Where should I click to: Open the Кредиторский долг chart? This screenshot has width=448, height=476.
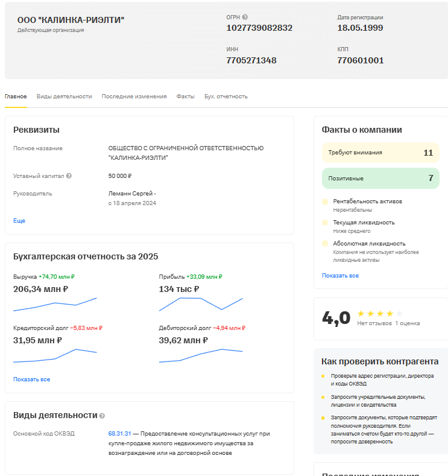pyautogui.click(x=55, y=356)
